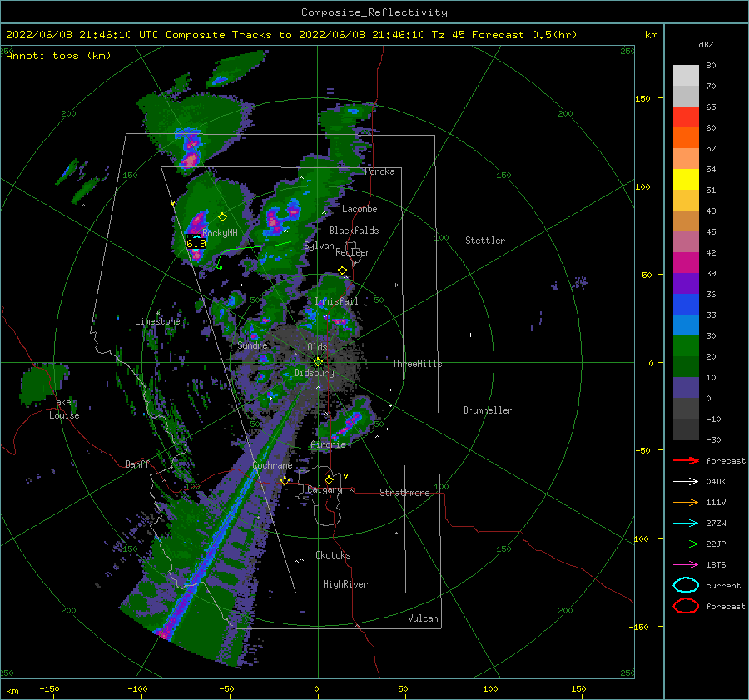Click the Stettler label
749x700 pixels.
[485, 241]
